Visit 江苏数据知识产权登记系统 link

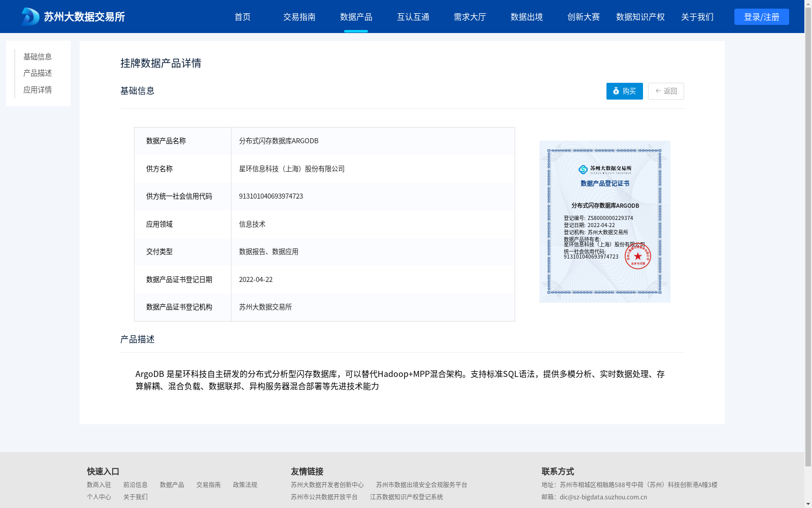(407, 497)
